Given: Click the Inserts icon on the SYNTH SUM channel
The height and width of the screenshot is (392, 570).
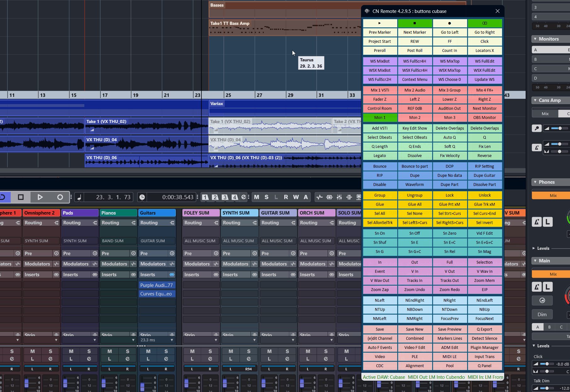Looking at the screenshot, I should coord(255,275).
